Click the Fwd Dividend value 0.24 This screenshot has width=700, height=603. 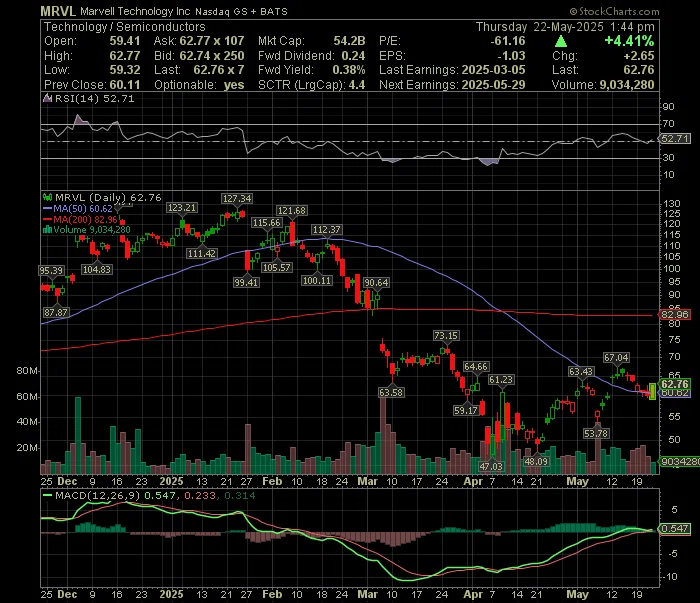[x=353, y=56]
